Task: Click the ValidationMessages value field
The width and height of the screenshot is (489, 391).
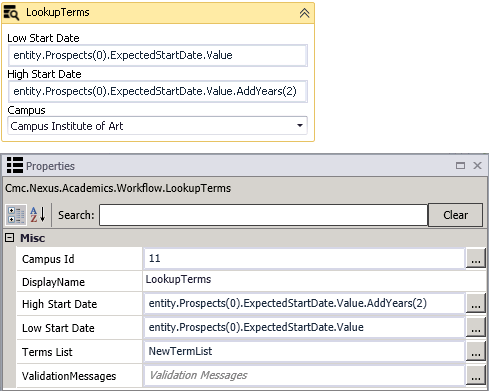Action: pos(304,375)
